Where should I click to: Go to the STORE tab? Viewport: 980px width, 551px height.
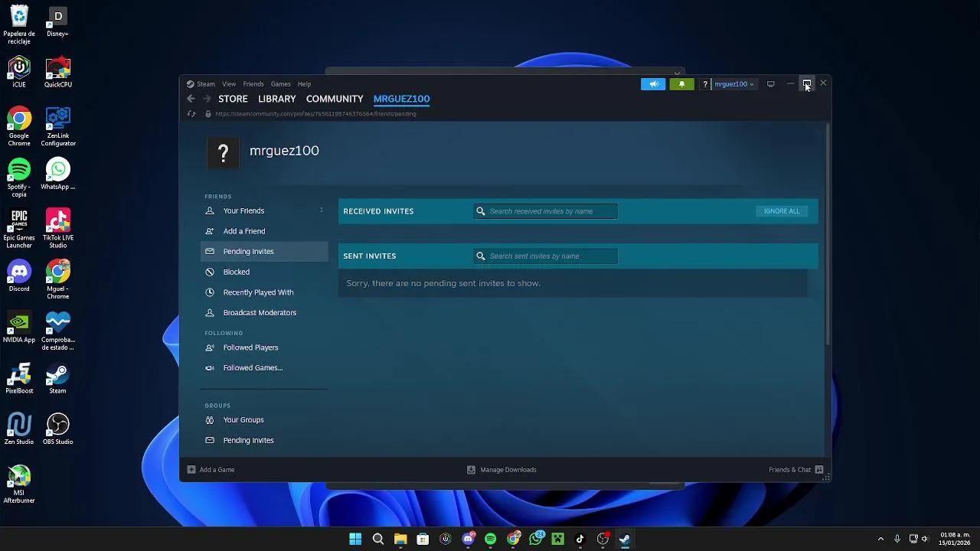point(233,99)
